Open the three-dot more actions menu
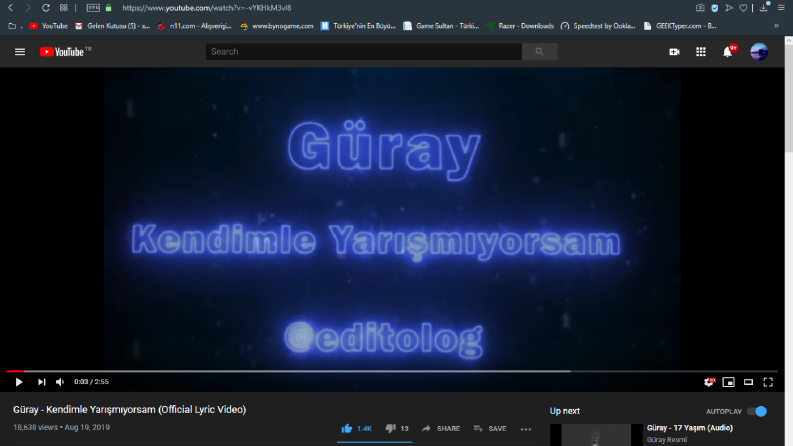 tap(526, 429)
